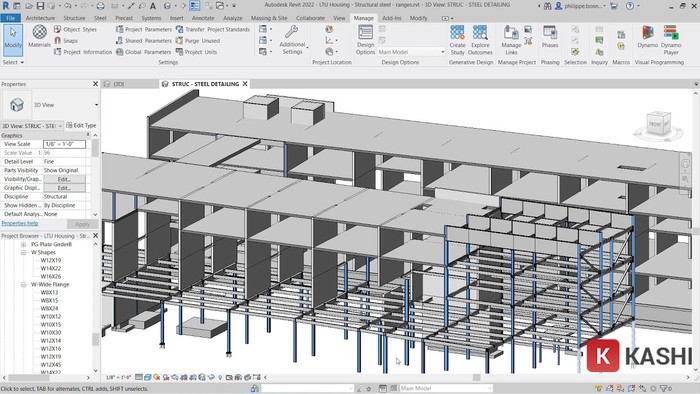The width and height of the screenshot is (700, 394).
Task: Expand the PG-Plate GirderB tree node
Action: click(23, 245)
